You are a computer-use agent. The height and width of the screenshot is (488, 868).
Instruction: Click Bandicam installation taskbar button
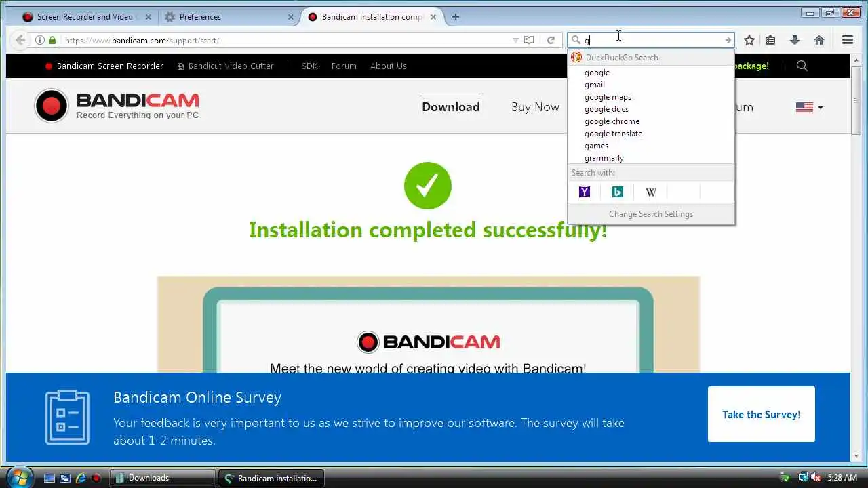(x=271, y=478)
